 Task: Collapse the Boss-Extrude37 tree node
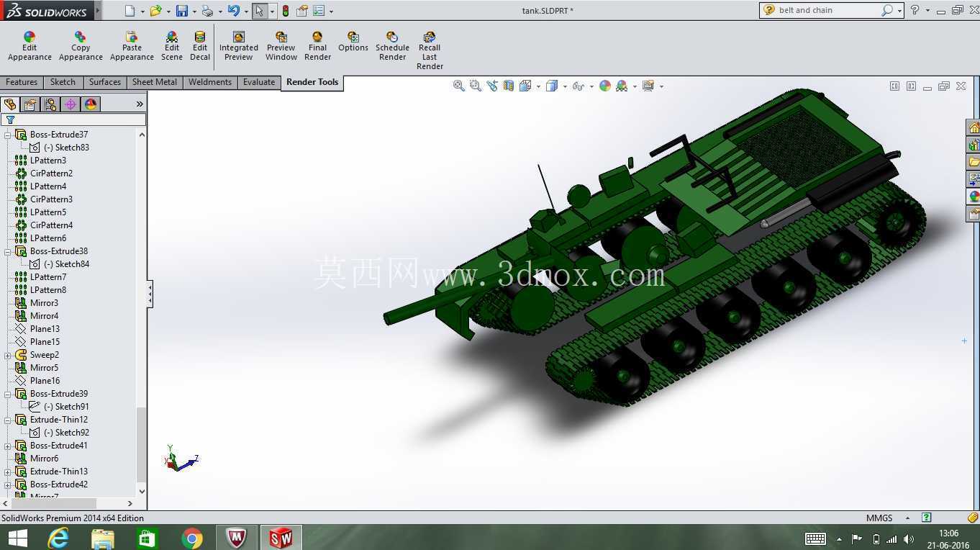coord(8,135)
